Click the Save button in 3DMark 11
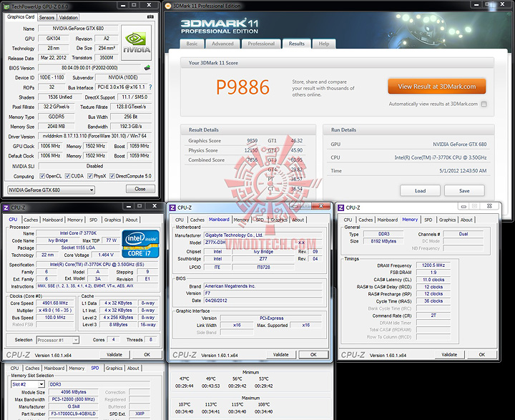Image resolution: width=515 pixels, height=420 pixels. coord(464,191)
